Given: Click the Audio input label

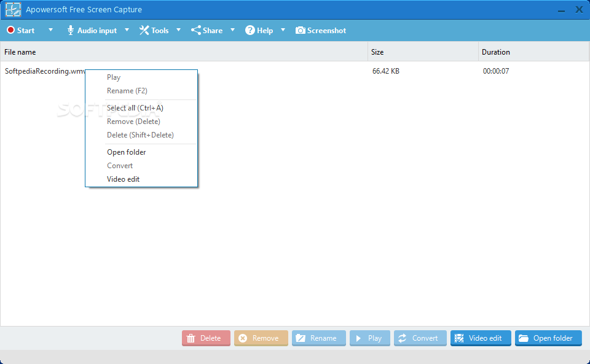Looking at the screenshot, I should pos(97,31).
